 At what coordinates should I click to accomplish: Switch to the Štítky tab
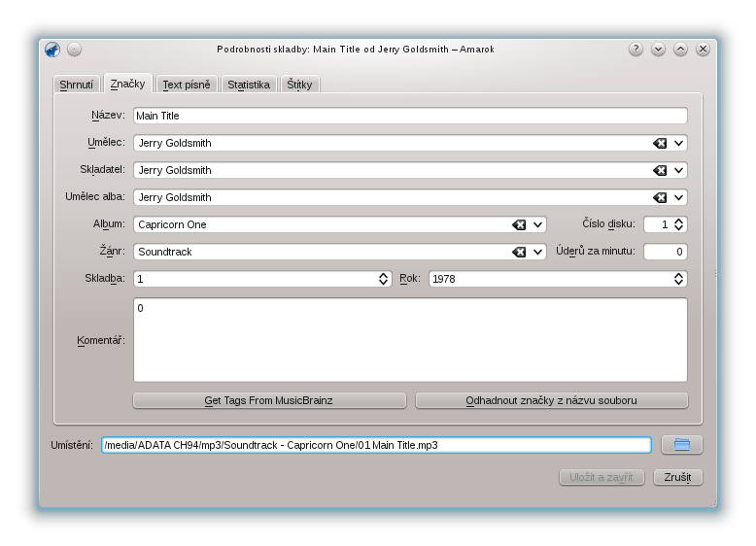click(299, 85)
